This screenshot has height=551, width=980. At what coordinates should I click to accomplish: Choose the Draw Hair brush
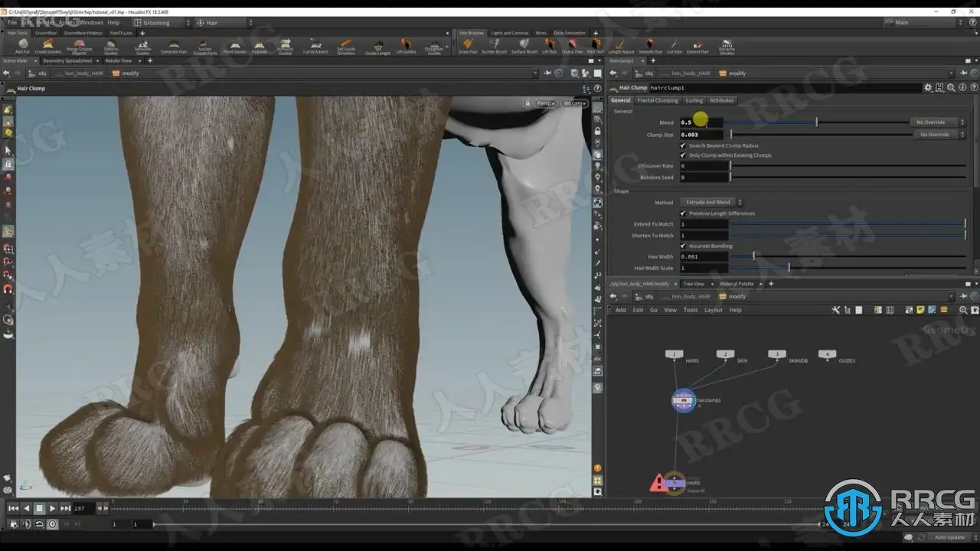point(468,45)
